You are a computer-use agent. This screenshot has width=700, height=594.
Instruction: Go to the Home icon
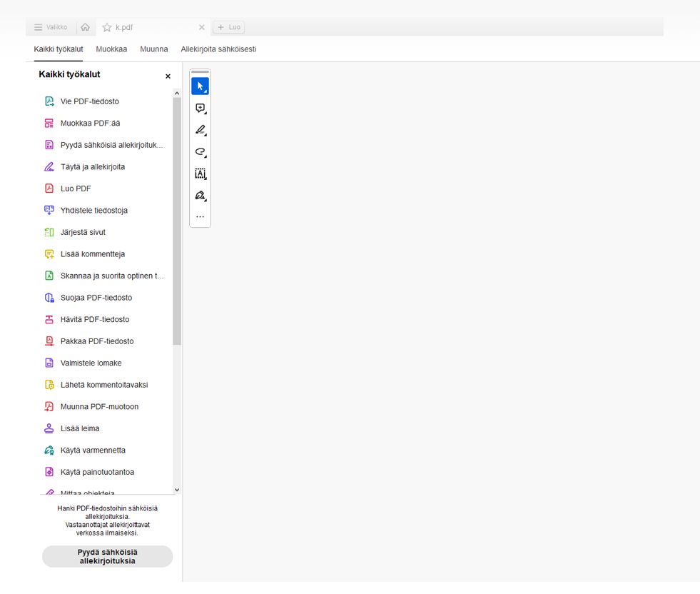tap(85, 27)
